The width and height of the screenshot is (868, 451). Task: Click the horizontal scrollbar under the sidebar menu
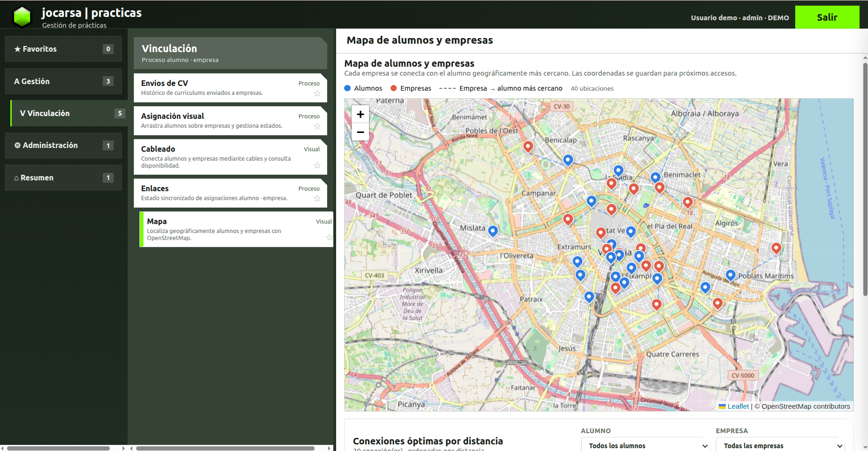pos(59,448)
